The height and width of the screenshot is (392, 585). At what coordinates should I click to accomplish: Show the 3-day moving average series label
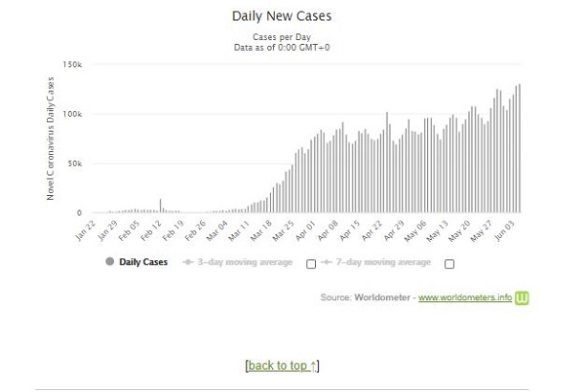point(244,261)
